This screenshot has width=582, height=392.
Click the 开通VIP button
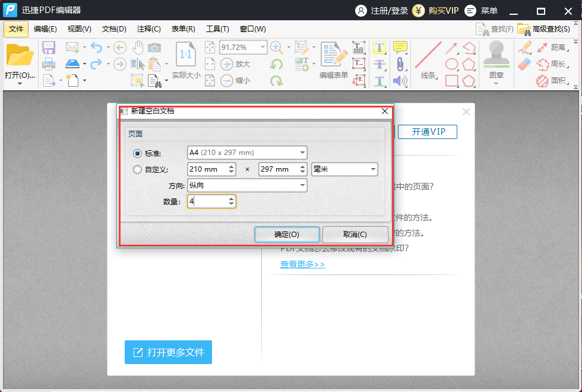(x=428, y=132)
